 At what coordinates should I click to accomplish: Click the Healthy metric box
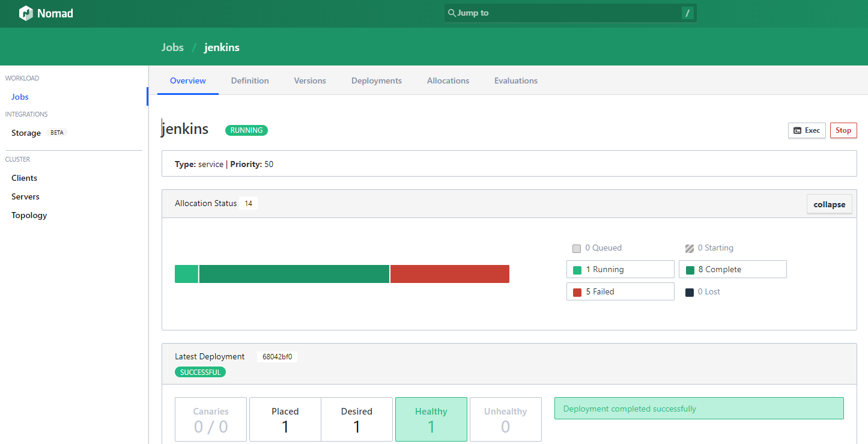(x=431, y=419)
